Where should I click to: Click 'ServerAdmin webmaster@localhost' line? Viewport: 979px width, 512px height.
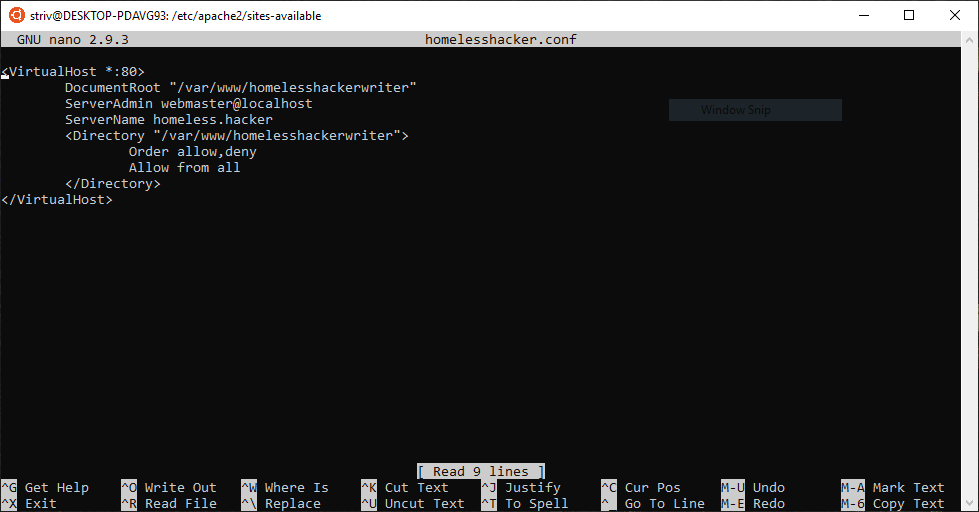click(x=189, y=104)
